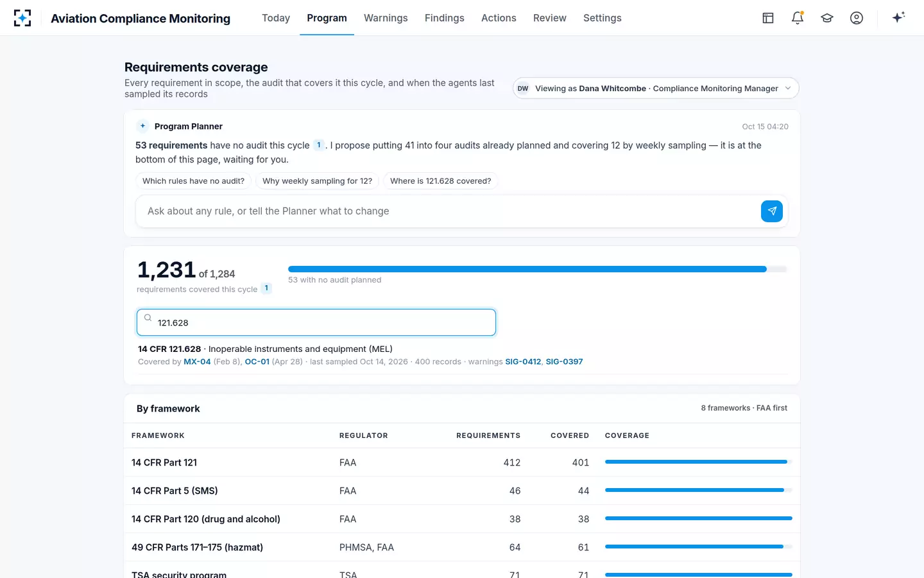924x578 pixels.
Task: Open the AI sparkle assistant icon
Action: 898,17
